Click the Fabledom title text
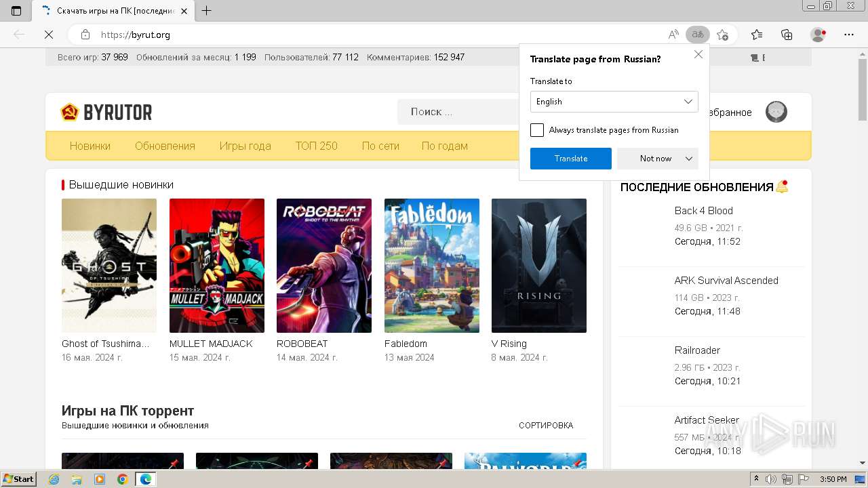868x488 pixels. pyautogui.click(x=406, y=344)
